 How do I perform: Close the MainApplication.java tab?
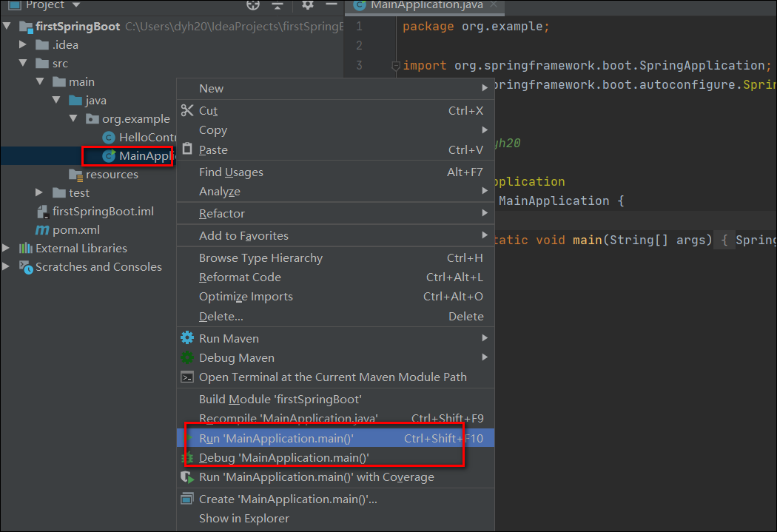point(494,4)
